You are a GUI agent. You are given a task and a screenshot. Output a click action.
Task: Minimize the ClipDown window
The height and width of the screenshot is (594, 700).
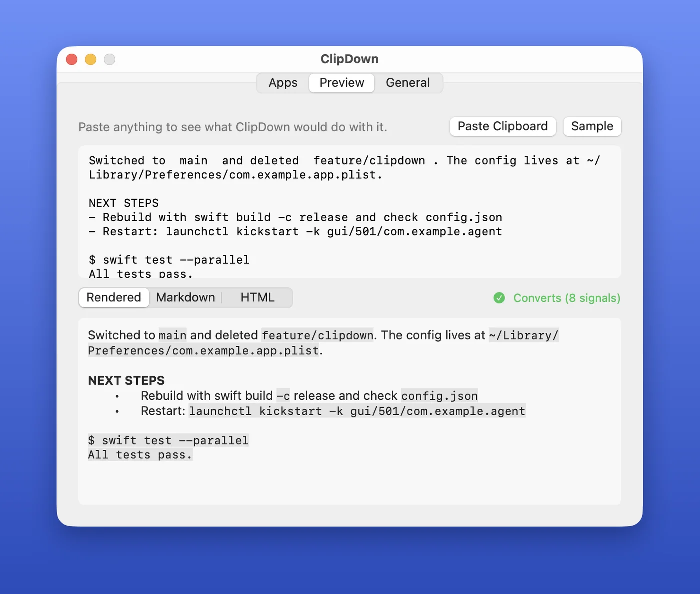90,59
